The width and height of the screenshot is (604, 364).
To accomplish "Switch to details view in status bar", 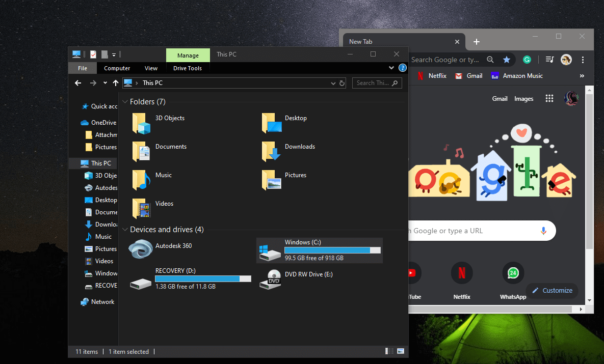I will [x=389, y=351].
